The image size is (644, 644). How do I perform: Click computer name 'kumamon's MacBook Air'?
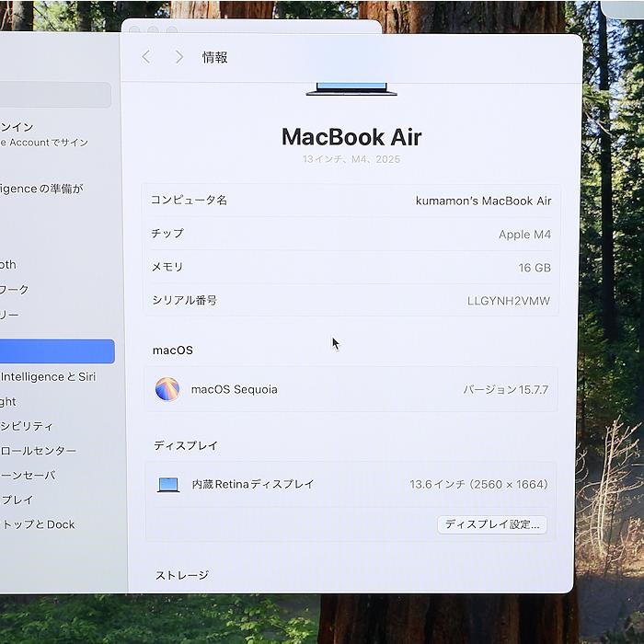click(x=483, y=201)
